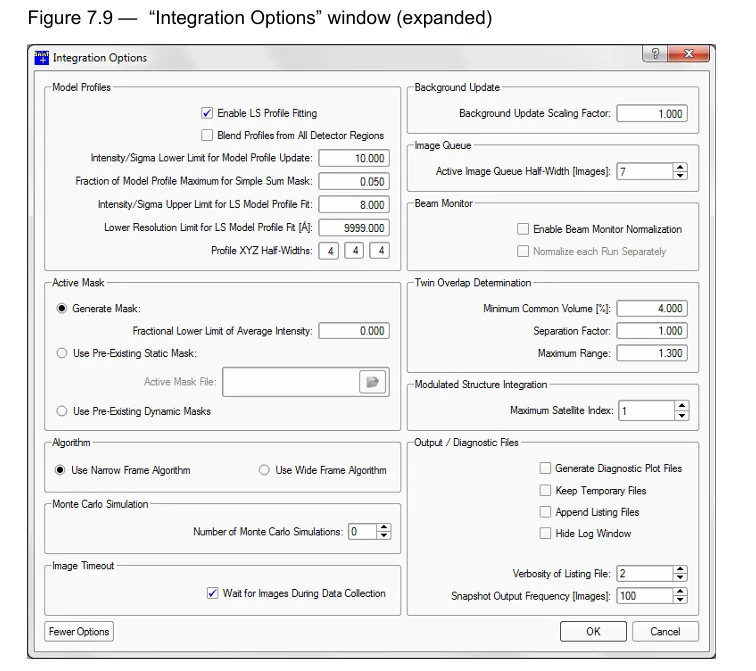The width and height of the screenshot is (756, 671).
Task: Check Generate Diagnostic Plot Files
Action: pyautogui.click(x=545, y=468)
